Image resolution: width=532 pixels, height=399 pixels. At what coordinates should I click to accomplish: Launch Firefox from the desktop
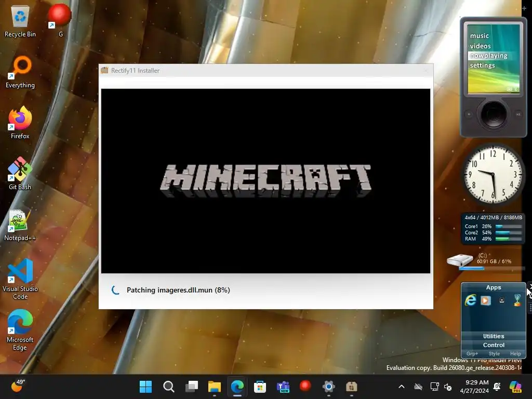[20, 123]
